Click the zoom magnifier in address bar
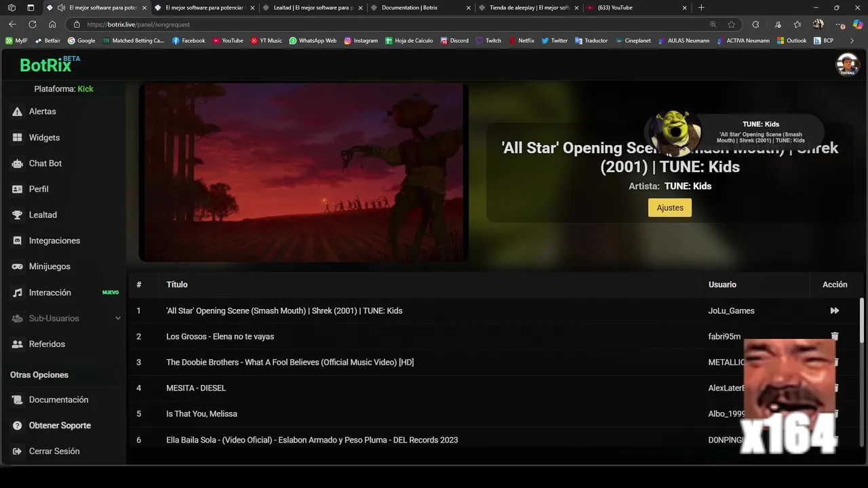Screen dimensions: 868x488 point(713,24)
